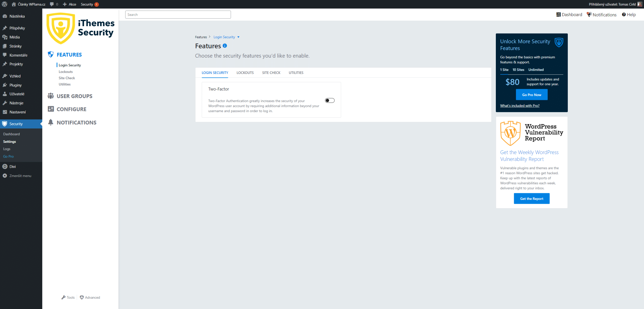The image size is (644, 309).
Task: Open Notifications link at top right
Action: pyautogui.click(x=601, y=15)
